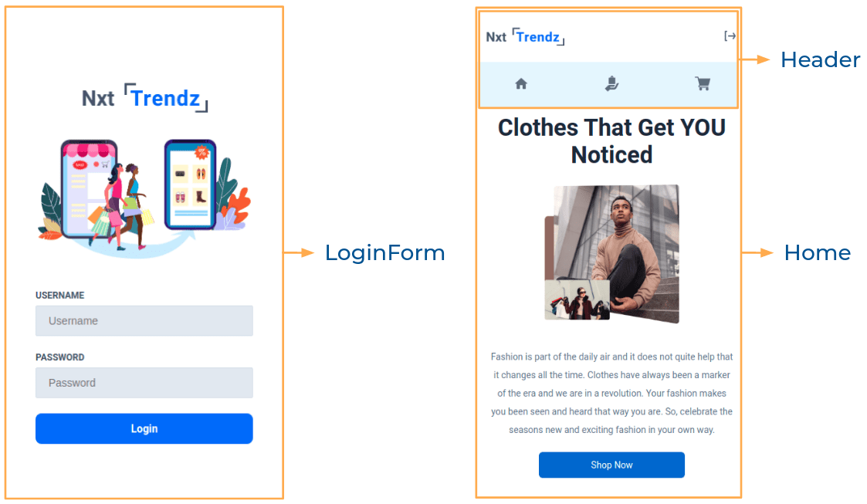Click the USERNAME label

(x=59, y=295)
